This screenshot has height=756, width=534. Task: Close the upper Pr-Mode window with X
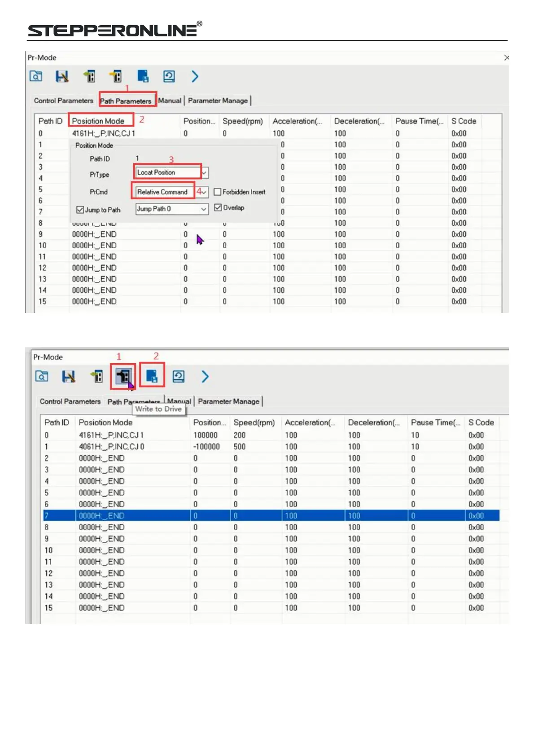[x=506, y=57]
